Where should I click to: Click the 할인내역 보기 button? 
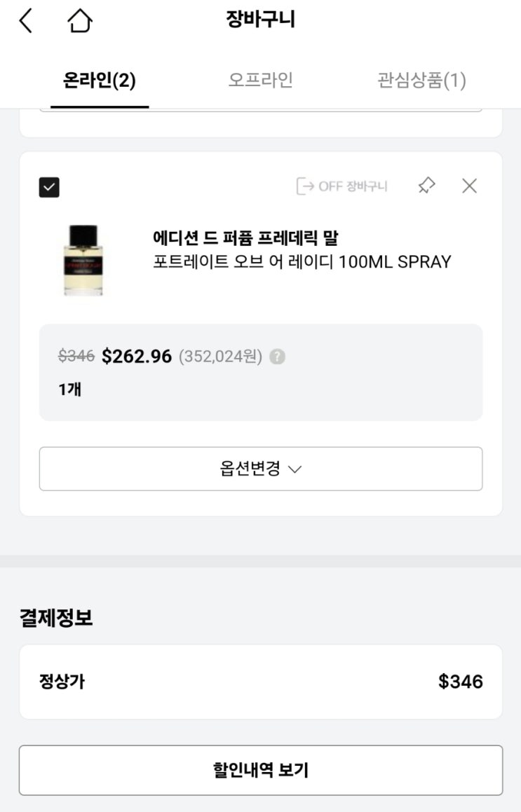point(261,770)
